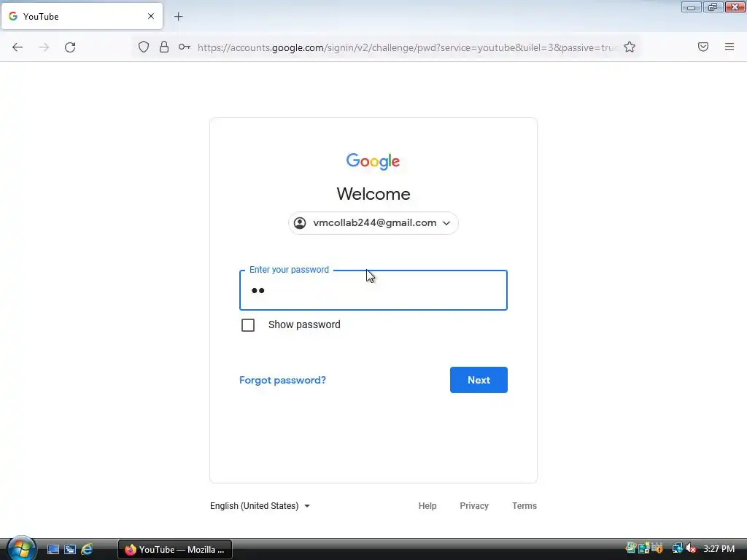Bookmark this page with the star
The width and height of the screenshot is (747, 560).
click(x=630, y=47)
